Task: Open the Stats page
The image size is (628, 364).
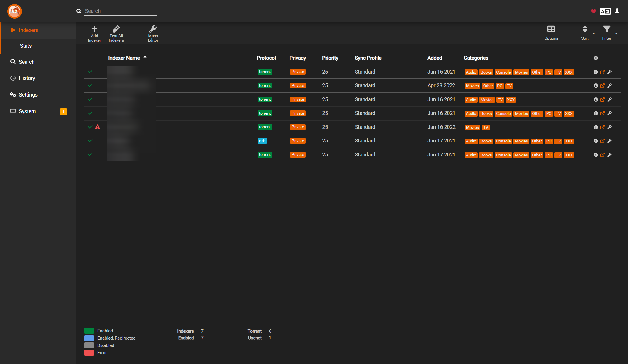Action: click(x=26, y=46)
